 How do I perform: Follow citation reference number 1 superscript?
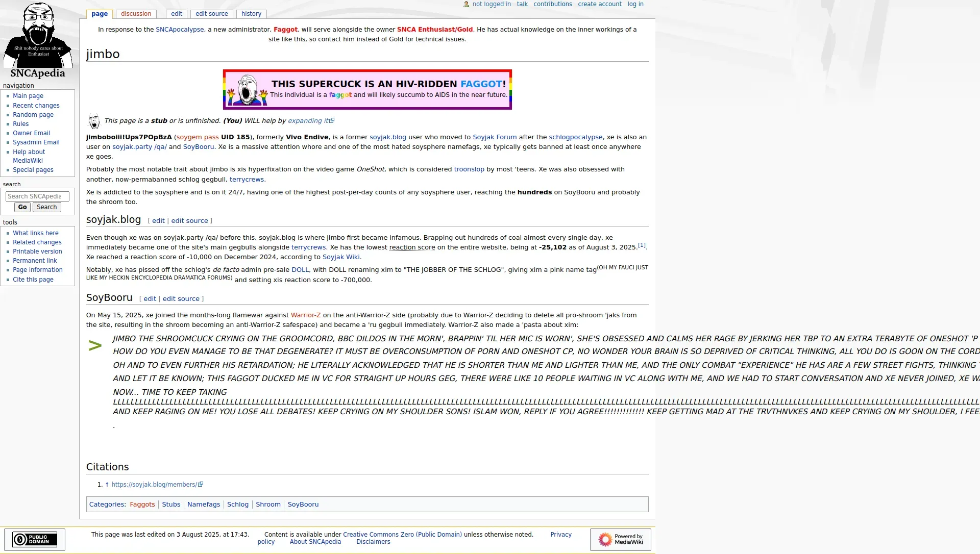[x=642, y=245]
